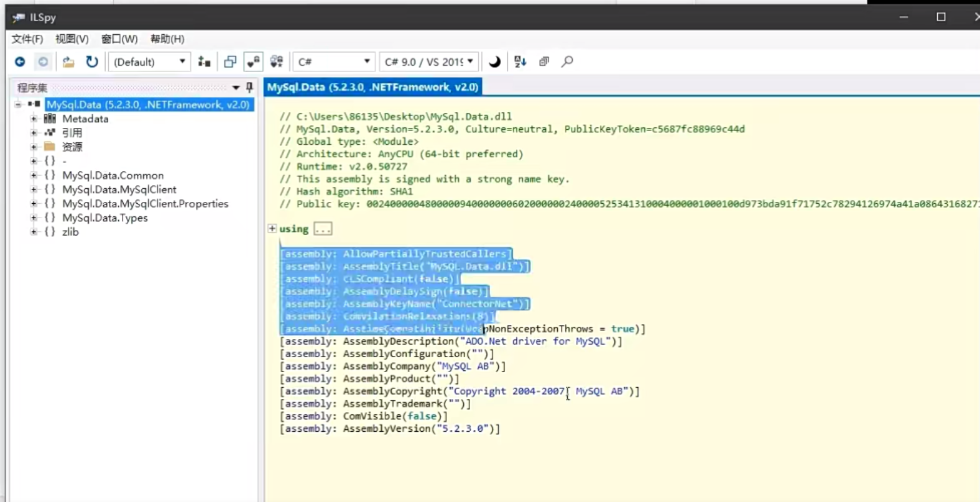Open the C# language dropdown
Screen dimensions: 980x502
334,62
